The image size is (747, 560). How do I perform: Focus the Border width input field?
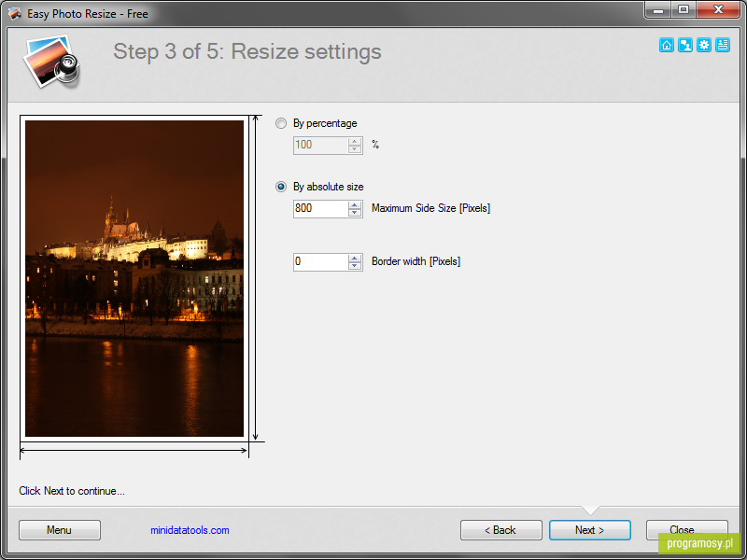click(320, 262)
